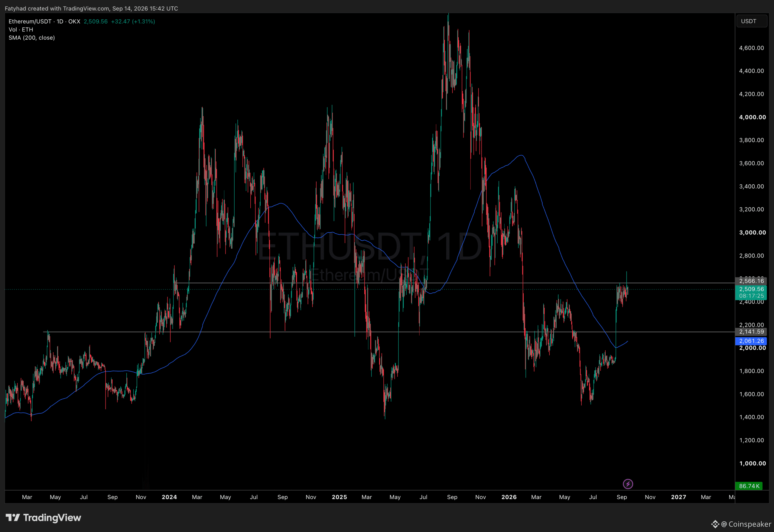The width and height of the screenshot is (774, 532).
Task: Select the SMA (200, close) indicator legend
Action: point(32,38)
